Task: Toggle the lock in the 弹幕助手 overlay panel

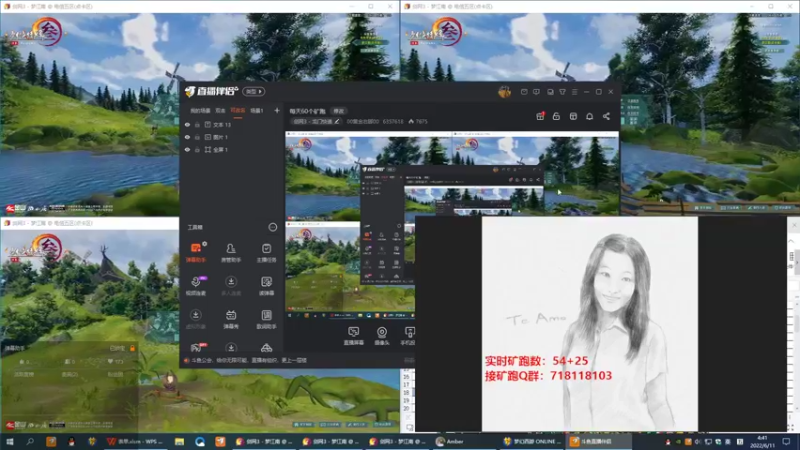Action: coord(133,348)
